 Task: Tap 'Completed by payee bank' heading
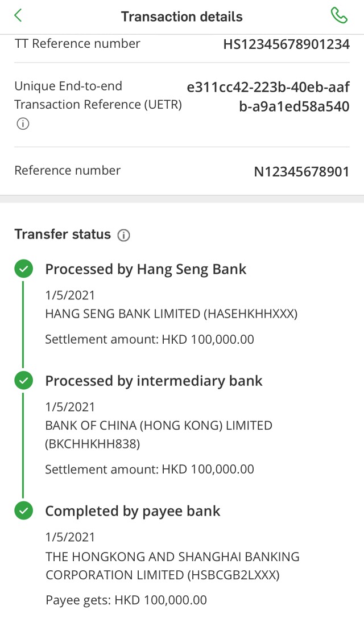coord(133,511)
